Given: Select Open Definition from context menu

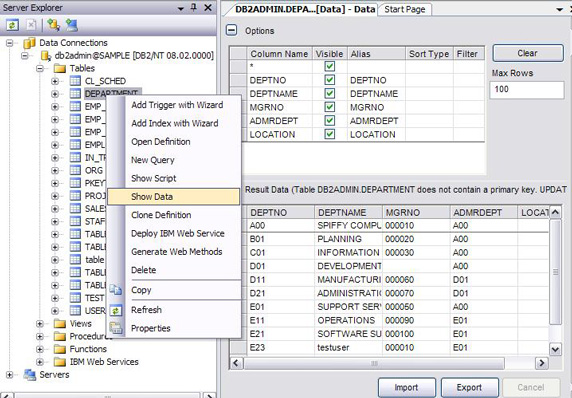Looking at the screenshot, I should [161, 142].
